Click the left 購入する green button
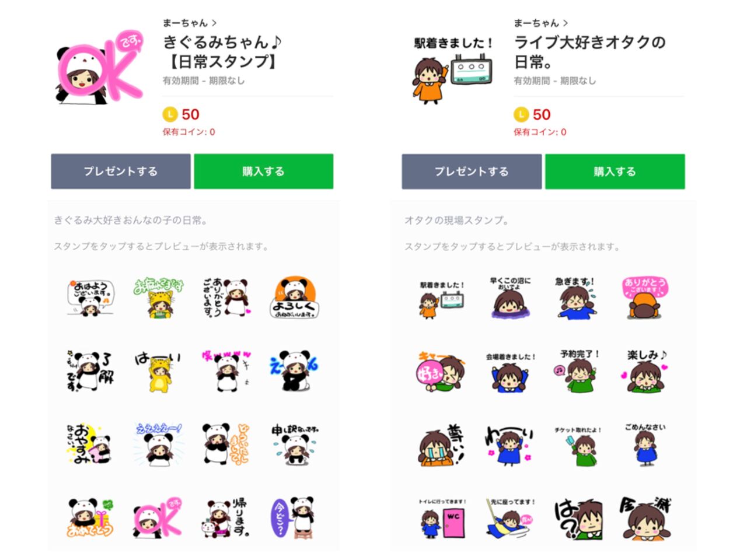747x560 pixels. pyautogui.click(x=264, y=171)
